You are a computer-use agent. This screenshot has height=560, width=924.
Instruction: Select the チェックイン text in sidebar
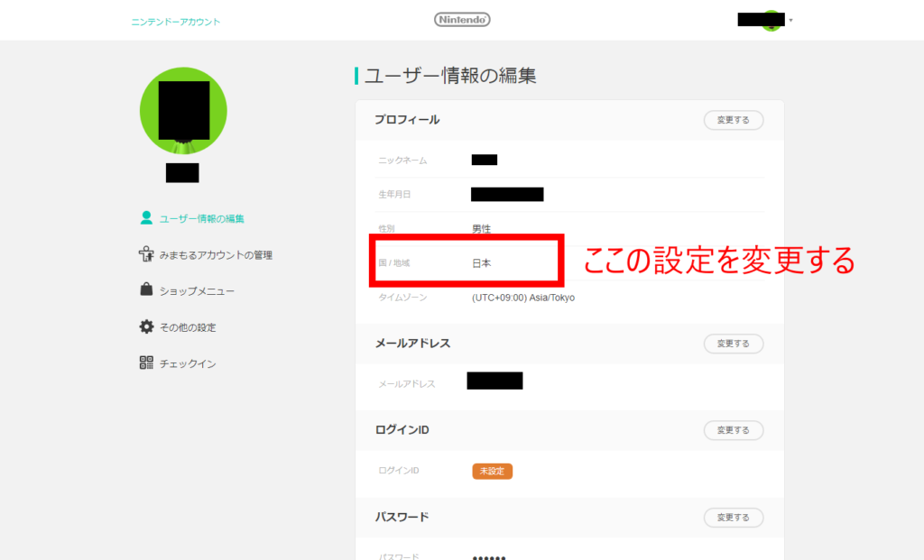coord(188,363)
